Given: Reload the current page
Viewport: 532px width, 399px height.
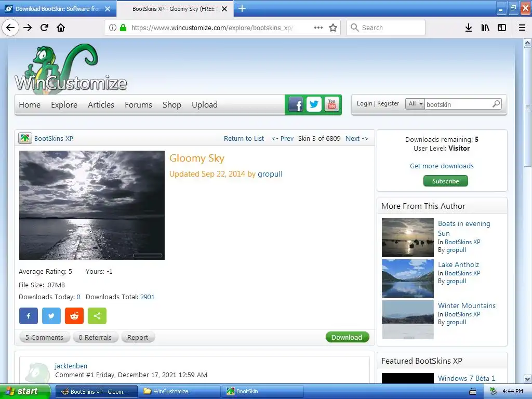Looking at the screenshot, I should click(x=45, y=28).
